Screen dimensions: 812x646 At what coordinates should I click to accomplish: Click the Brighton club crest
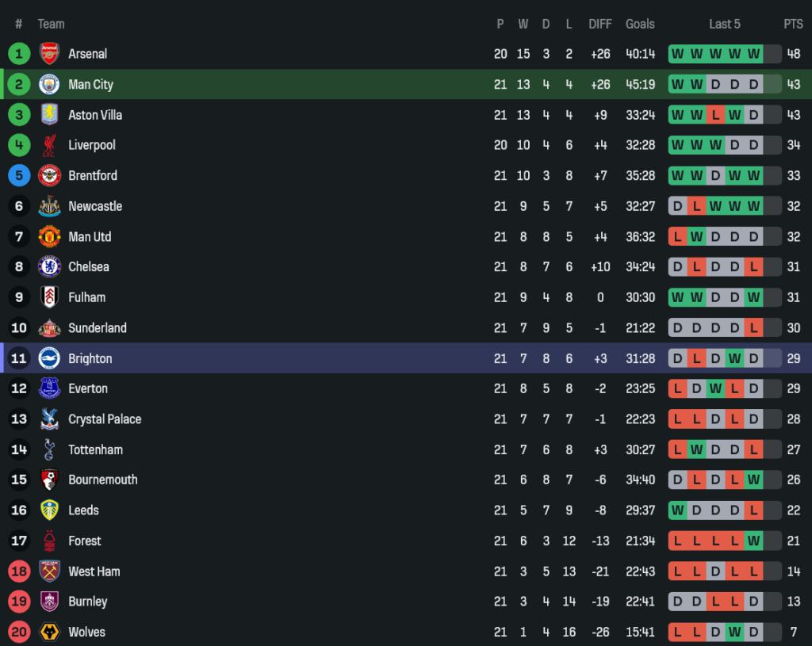point(49,358)
